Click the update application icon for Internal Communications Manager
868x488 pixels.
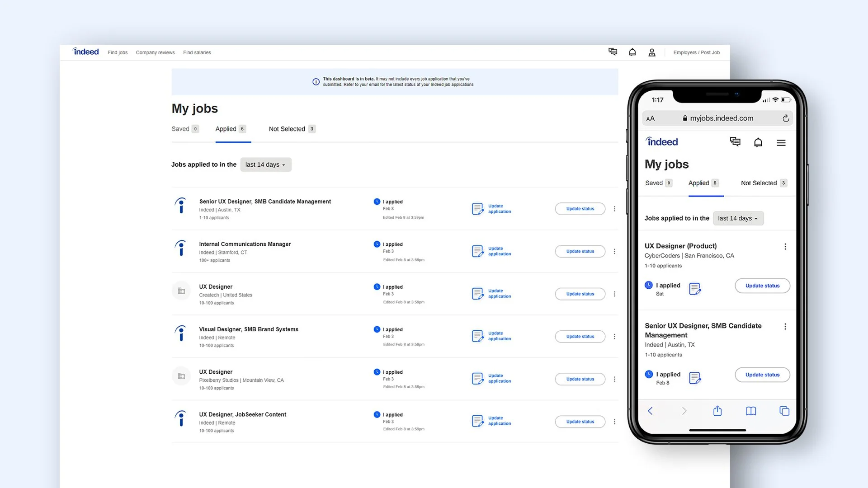[x=477, y=251]
